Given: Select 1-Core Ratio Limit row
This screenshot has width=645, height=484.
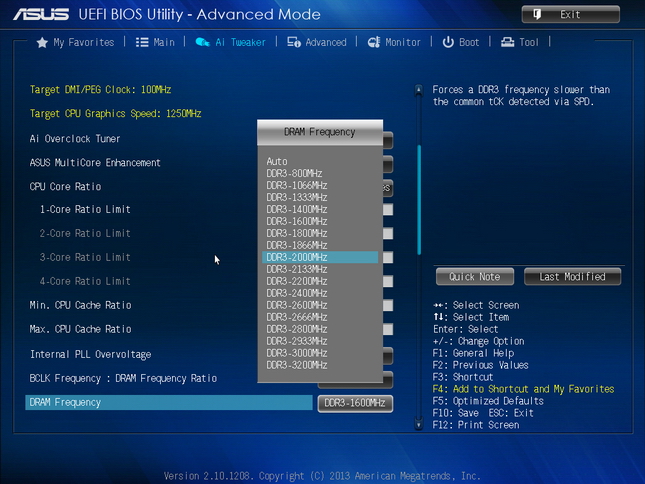Looking at the screenshot, I should [x=85, y=209].
